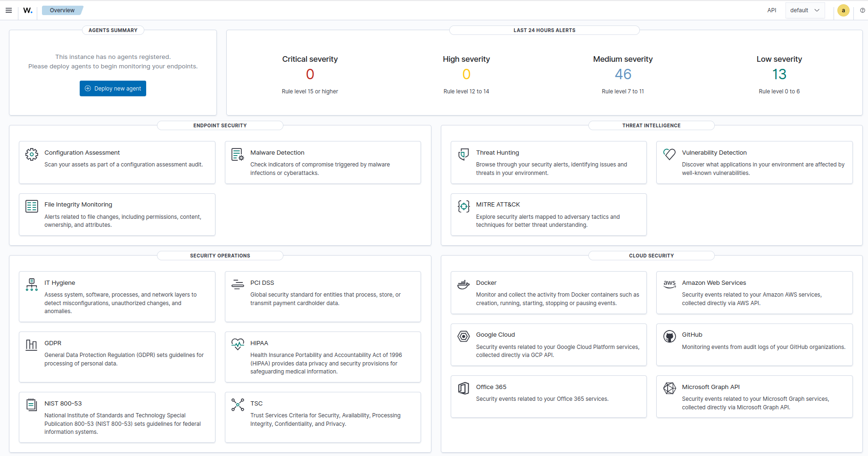Open the PCI DSS card
This screenshot has width=868, height=456.
(x=322, y=296)
